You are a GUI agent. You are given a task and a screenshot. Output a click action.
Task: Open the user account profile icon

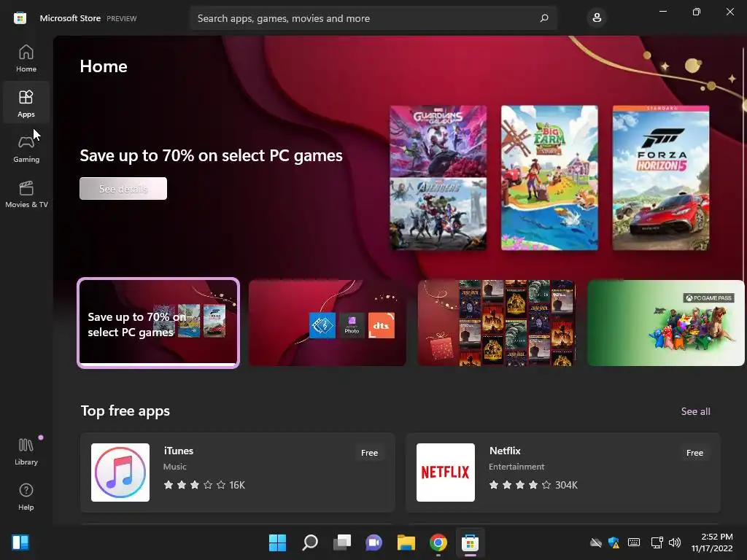pyautogui.click(x=597, y=18)
